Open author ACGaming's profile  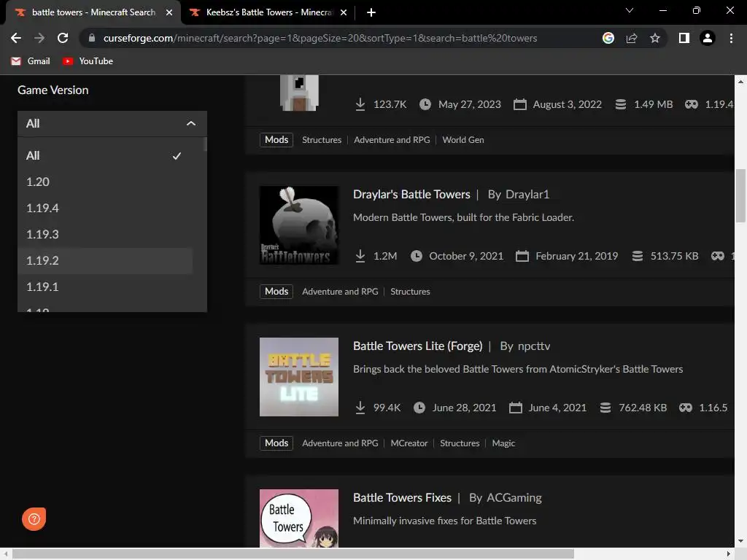514,497
